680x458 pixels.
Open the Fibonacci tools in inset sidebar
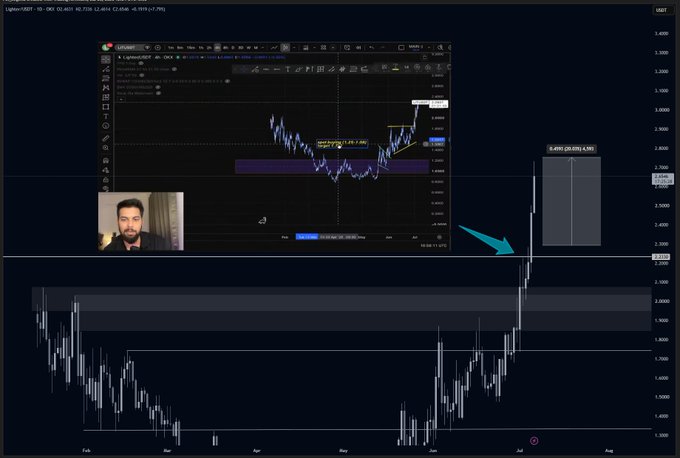106,79
